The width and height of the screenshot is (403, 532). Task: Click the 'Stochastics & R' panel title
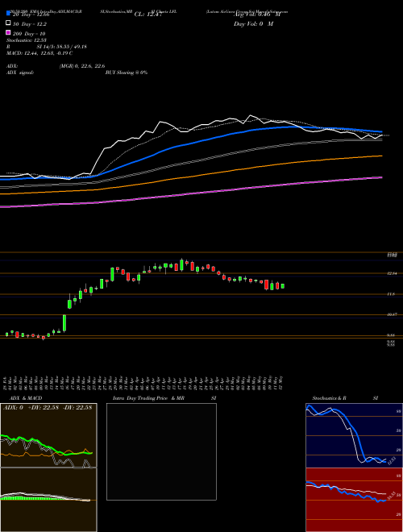coord(329,398)
